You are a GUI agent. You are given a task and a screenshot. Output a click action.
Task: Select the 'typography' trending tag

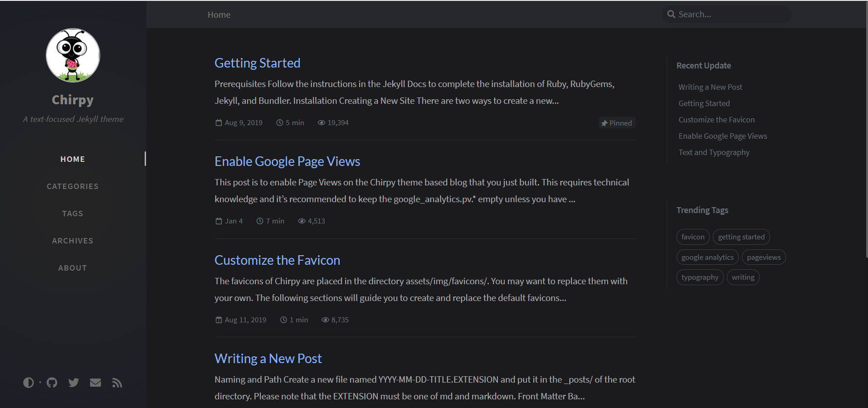pos(700,277)
